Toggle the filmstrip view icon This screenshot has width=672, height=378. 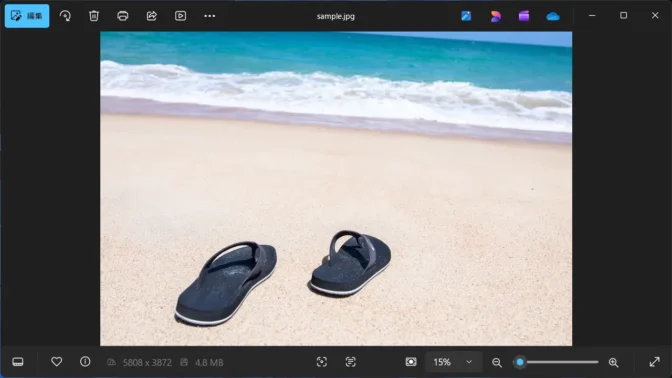[18, 362]
